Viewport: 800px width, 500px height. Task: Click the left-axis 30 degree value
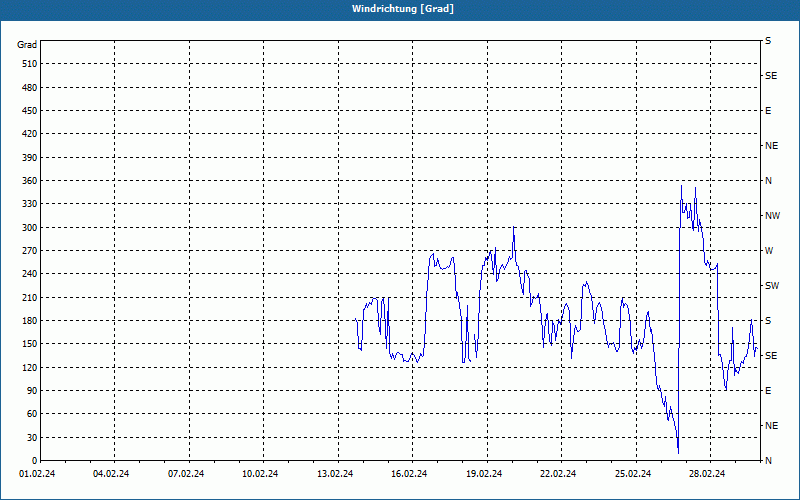click(32, 437)
